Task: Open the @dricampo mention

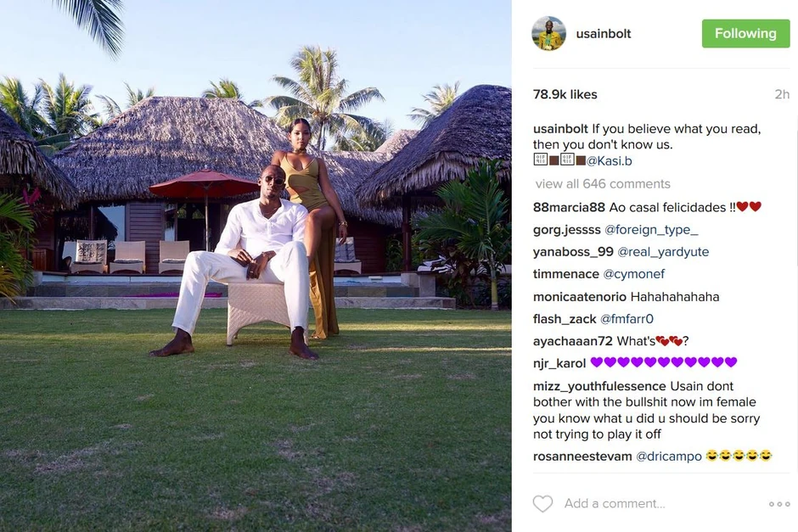Action: [669, 456]
